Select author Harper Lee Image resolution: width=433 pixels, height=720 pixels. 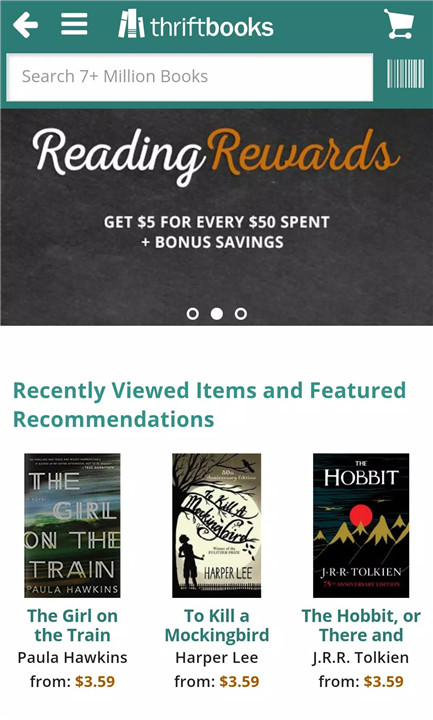pyautogui.click(x=217, y=658)
